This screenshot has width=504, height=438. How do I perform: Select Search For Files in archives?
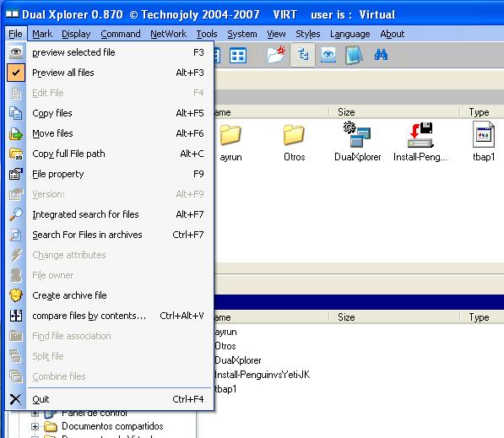click(120, 235)
